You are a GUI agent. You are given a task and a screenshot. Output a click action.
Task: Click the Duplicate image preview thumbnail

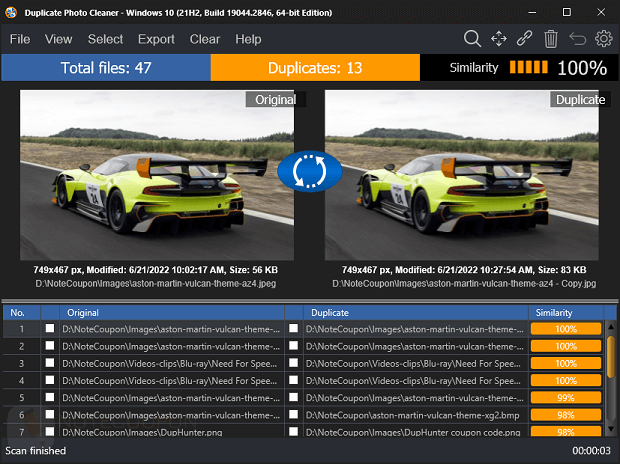coord(461,175)
